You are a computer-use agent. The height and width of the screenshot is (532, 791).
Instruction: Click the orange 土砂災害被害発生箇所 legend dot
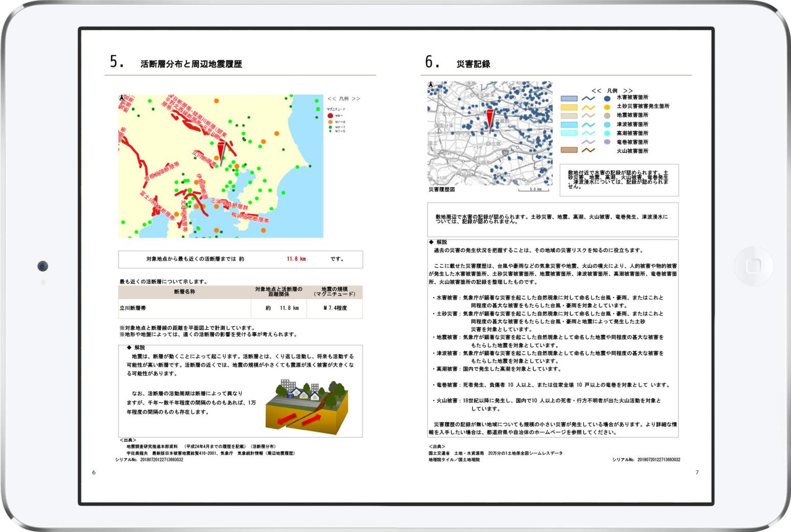tap(607, 107)
